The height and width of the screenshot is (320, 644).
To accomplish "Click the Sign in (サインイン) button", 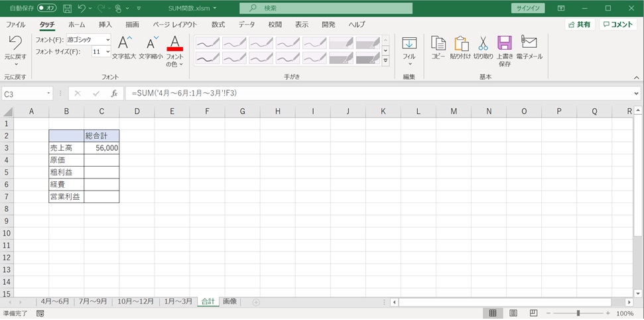I will pyautogui.click(x=528, y=8).
